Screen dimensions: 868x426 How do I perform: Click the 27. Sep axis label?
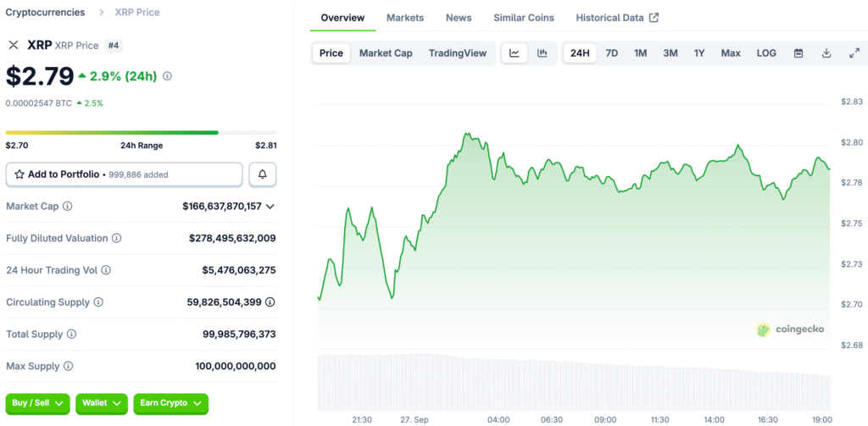pos(416,420)
